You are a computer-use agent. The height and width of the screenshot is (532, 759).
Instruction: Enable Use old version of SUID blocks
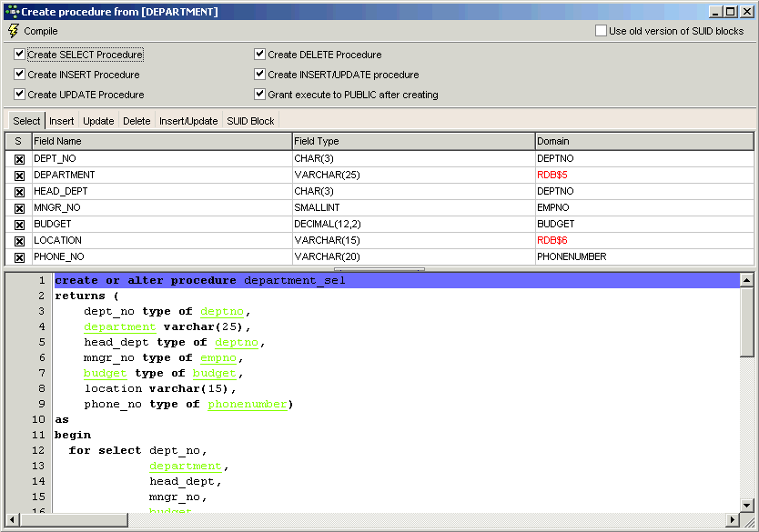[x=601, y=31]
